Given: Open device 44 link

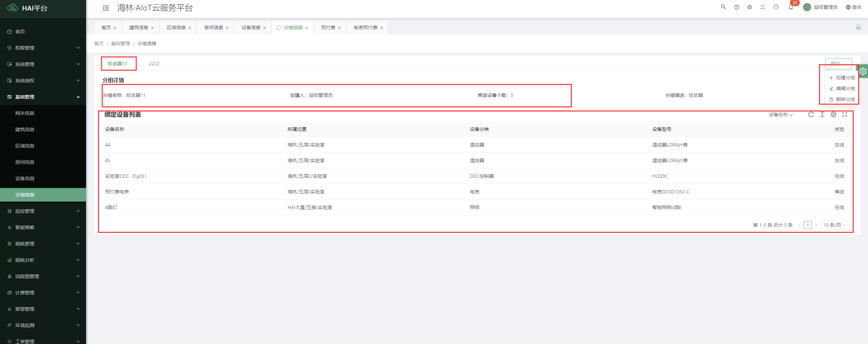Looking at the screenshot, I should pos(107,145).
